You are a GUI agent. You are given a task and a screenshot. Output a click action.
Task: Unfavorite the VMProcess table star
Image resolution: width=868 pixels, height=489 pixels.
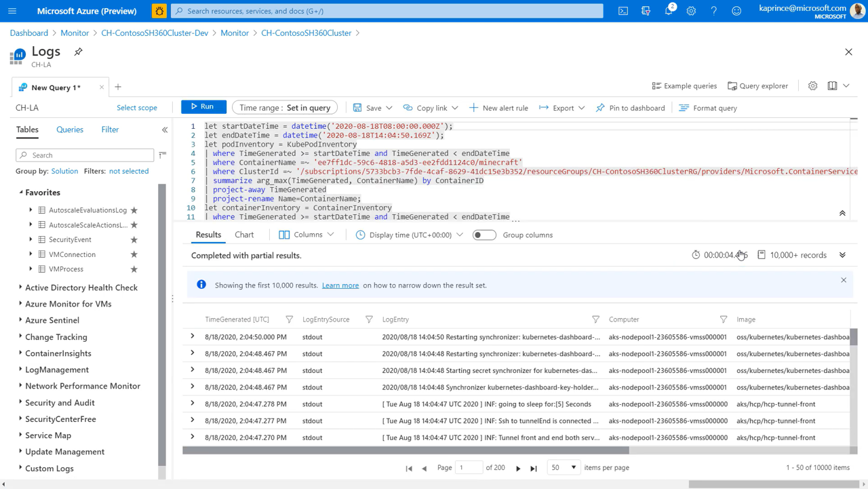click(134, 269)
